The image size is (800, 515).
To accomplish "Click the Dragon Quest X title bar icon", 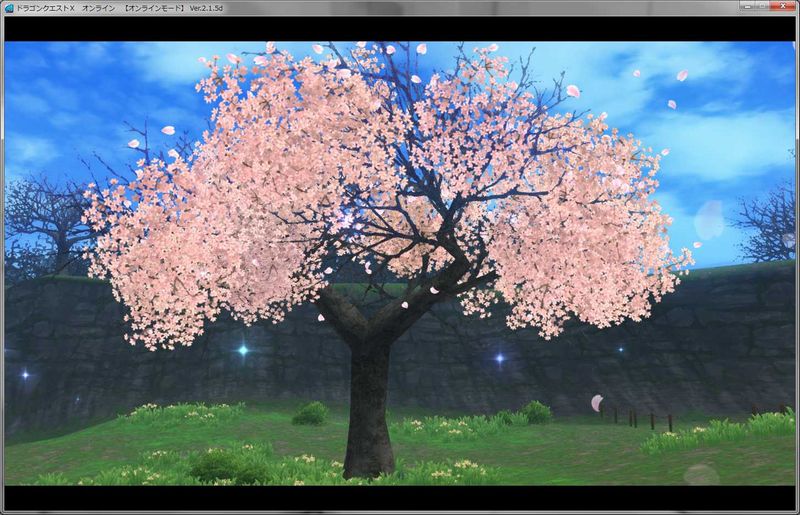I will pos(9,8).
